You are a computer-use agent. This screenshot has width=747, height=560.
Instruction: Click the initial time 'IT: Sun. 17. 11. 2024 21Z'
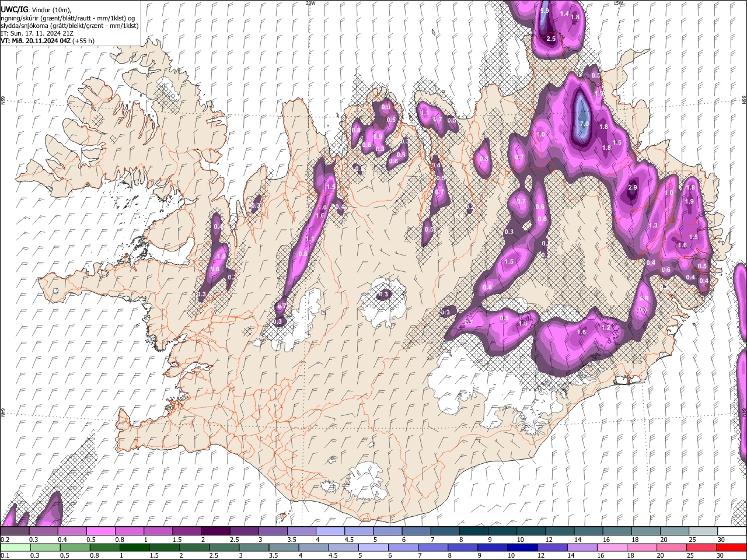(37, 33)
